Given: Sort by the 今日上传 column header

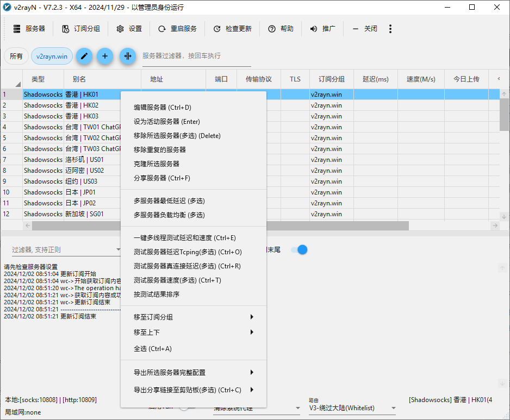Looking at the screenshot, I should (x=467, y=79).
